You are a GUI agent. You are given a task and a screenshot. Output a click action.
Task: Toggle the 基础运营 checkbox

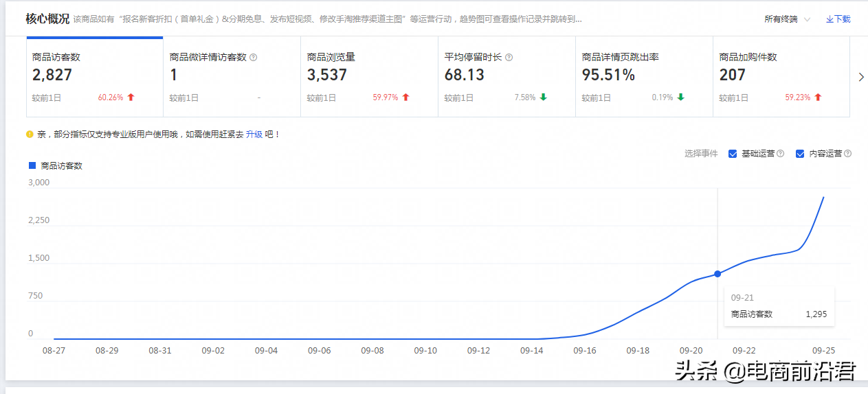point(733,154)
